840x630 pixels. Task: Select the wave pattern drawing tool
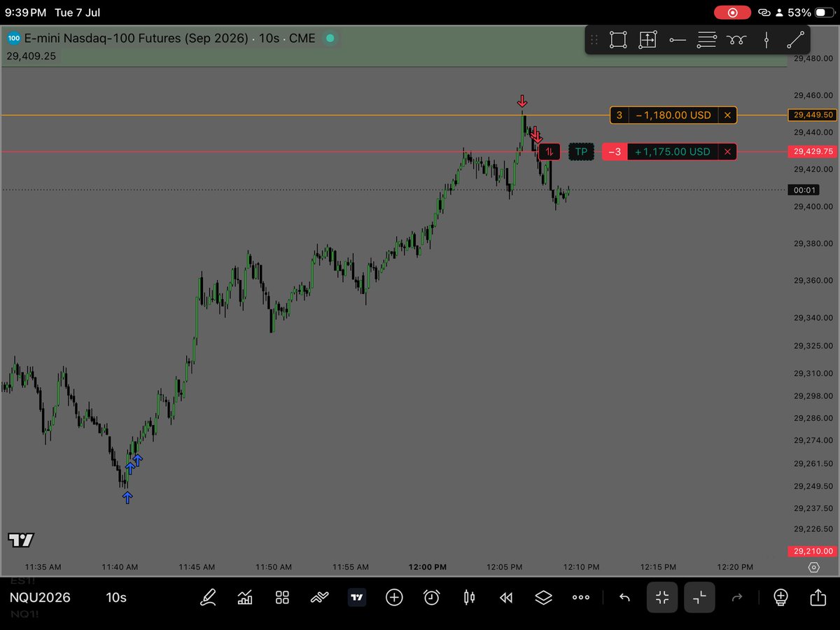coord(736,41)
